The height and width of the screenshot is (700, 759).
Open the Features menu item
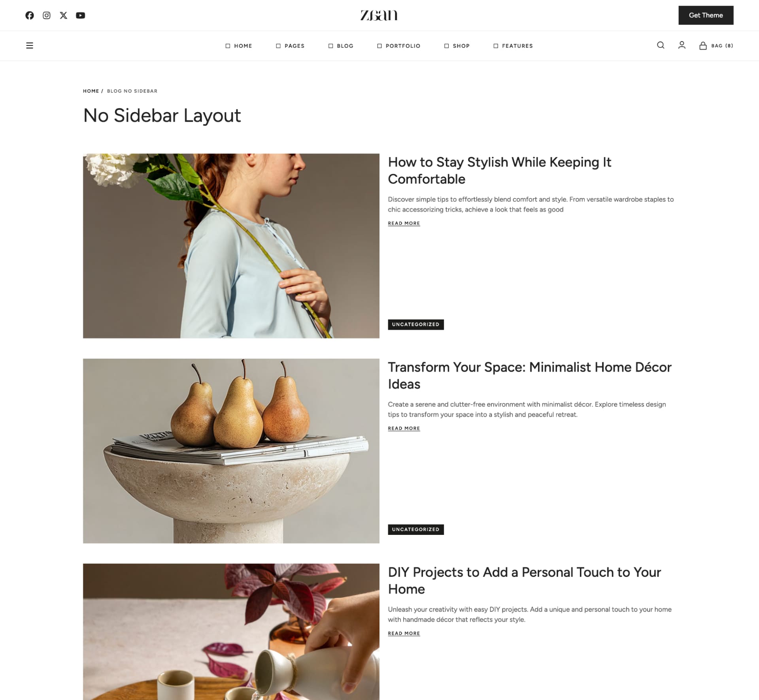513,46
